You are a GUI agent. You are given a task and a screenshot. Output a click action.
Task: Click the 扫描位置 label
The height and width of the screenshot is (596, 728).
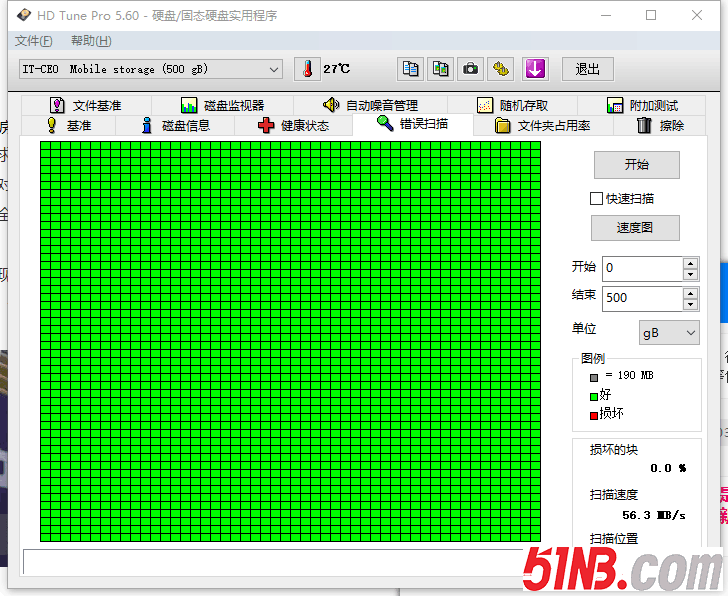(x=614, y=538)
